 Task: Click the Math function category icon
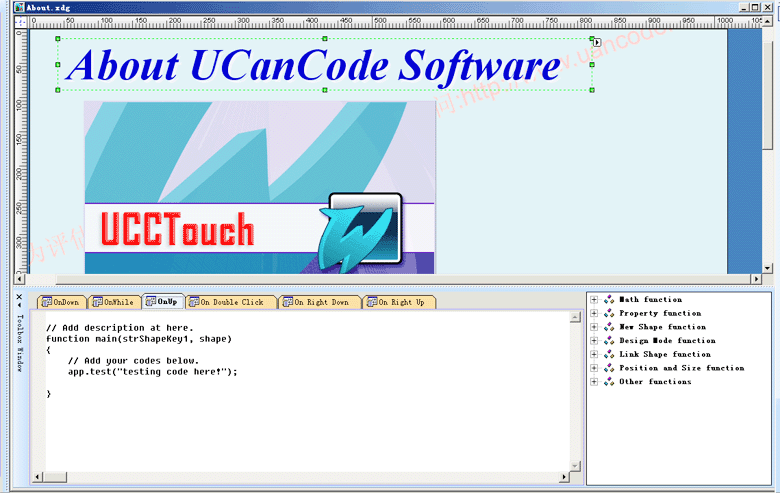click(609, 299)
